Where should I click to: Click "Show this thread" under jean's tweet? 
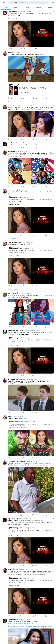tap(13, 102)
